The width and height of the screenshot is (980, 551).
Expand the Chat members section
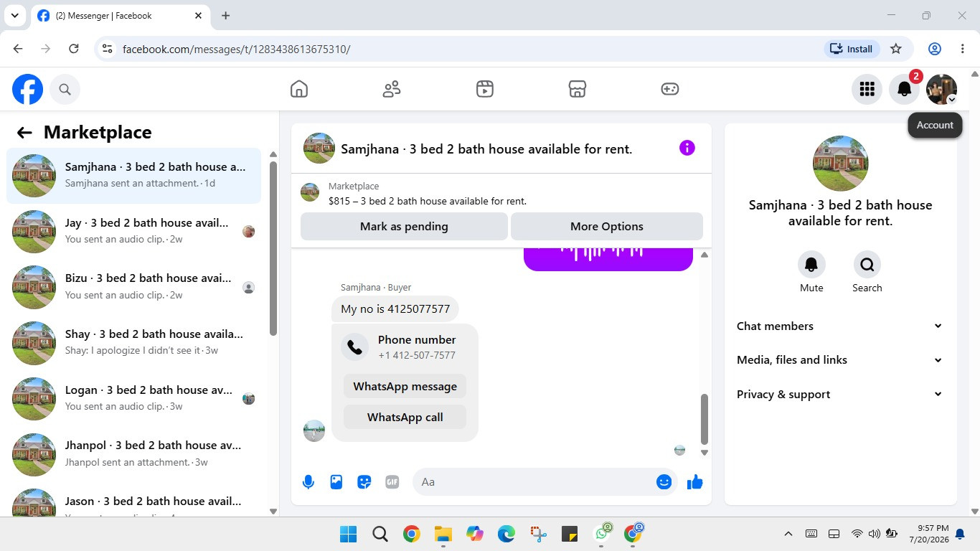coord(839,326)
